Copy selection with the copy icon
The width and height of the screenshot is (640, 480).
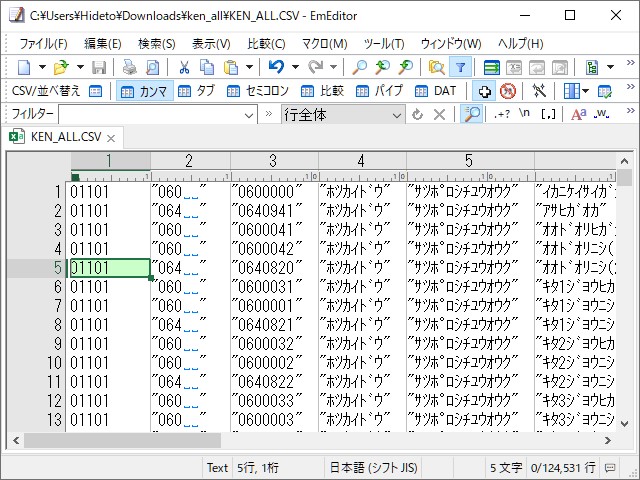point(207,67)
